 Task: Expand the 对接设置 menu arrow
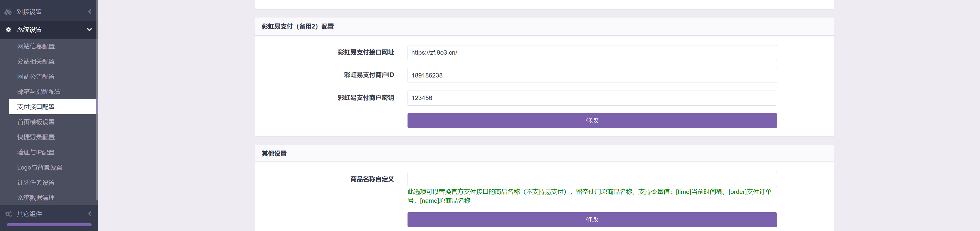(x=90, y=12)
